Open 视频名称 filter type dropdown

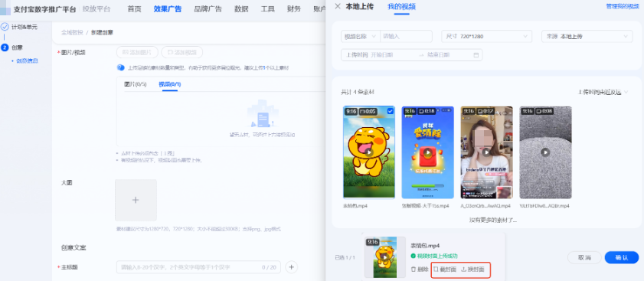(x=360, y=36)
